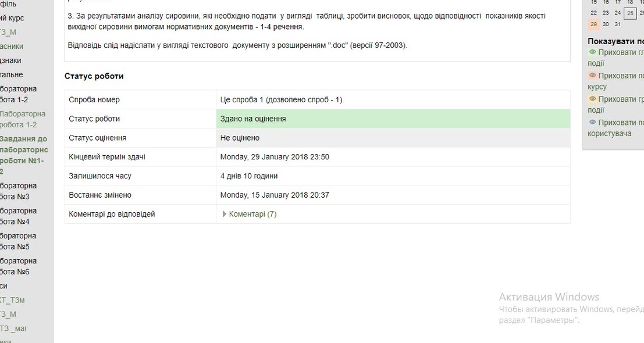Select the bold Завдання до лабораторної роботи №1-2 item
The width and height of the screenshot is (644, 343).
click(23, 155)
